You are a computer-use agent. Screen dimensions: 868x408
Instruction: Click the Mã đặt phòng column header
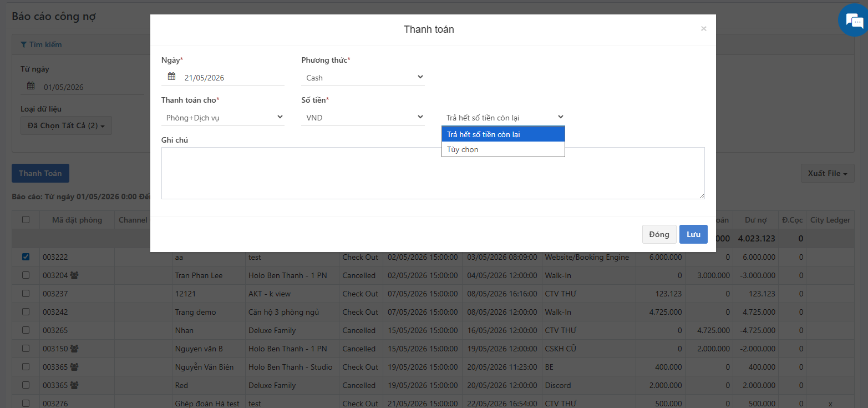pos(77,220)
